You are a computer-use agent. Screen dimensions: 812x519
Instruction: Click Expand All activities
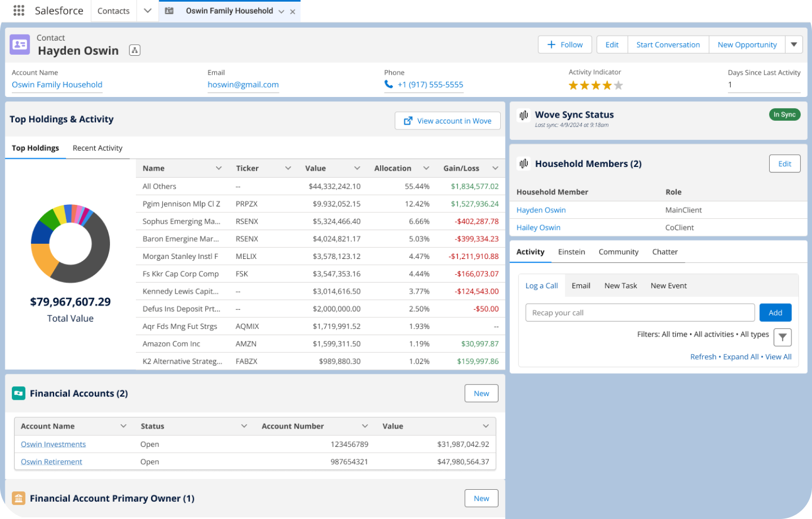[741, 356]
